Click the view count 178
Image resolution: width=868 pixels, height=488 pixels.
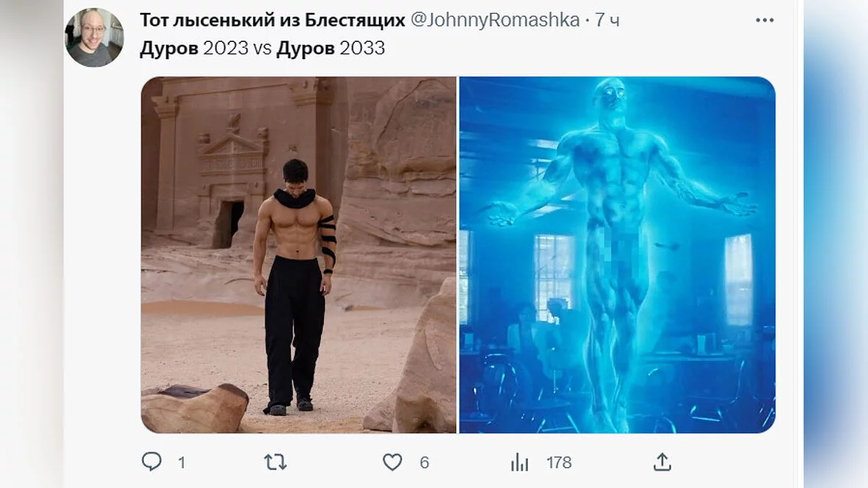pyautogui.click(x=558, y=463)
